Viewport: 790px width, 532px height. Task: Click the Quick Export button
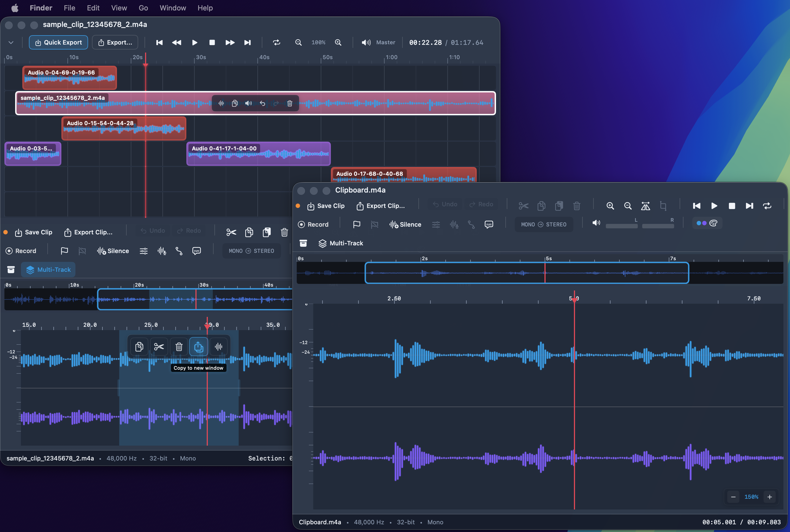point(58,42)
